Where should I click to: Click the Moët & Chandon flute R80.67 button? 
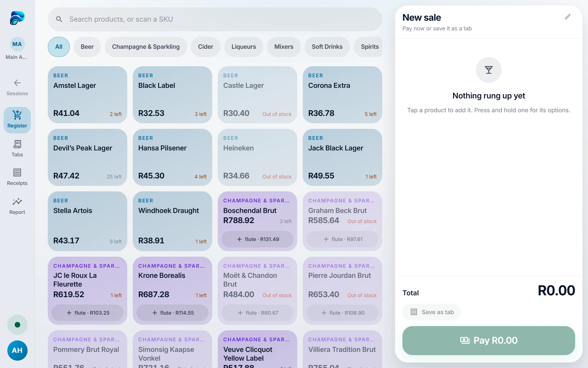click(257, 313)
